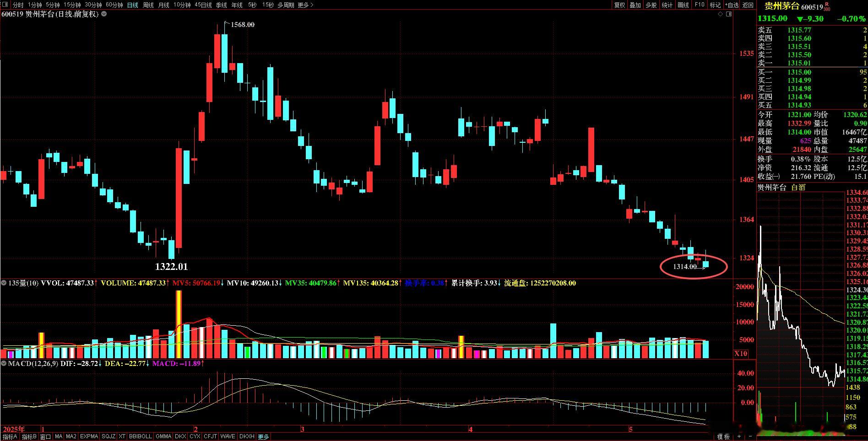Select the CFJT indicator
This screenshot has height=441, width=868.
pos(211,437)
